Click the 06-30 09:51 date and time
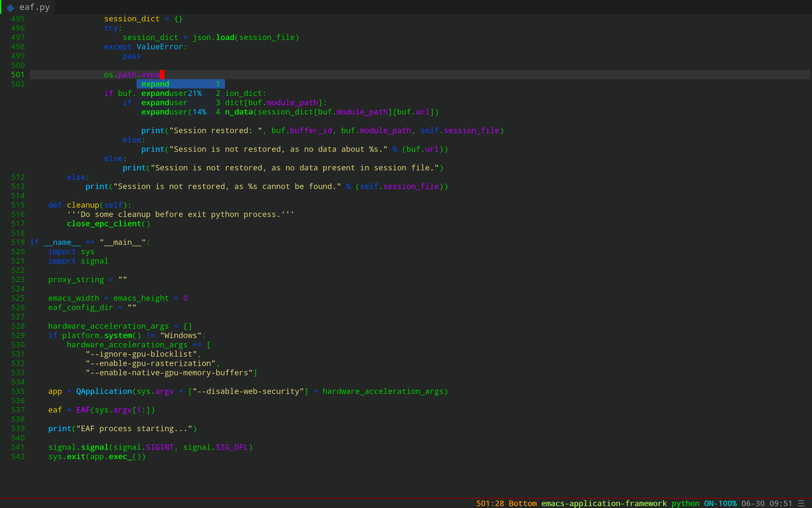The width and height of the screenshot is (812, 508). [767, 504]
